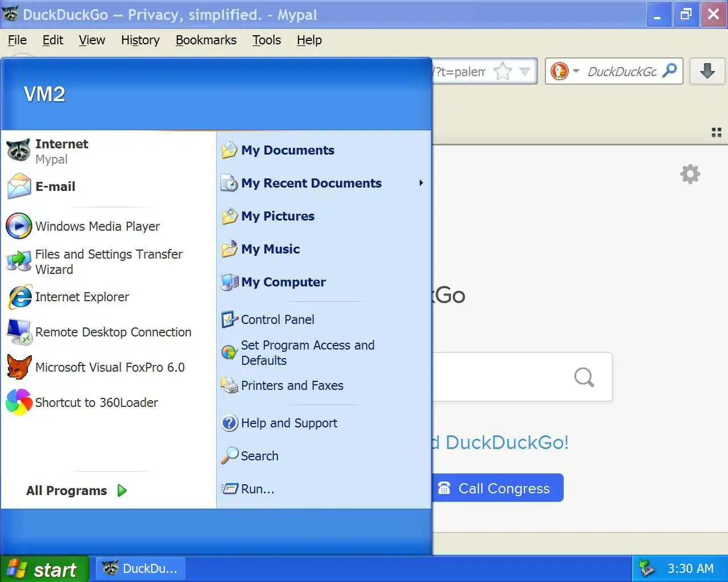Open My Computer monitor icon
The height and width of the screenshot is (582, 728).
pos(229,282)
